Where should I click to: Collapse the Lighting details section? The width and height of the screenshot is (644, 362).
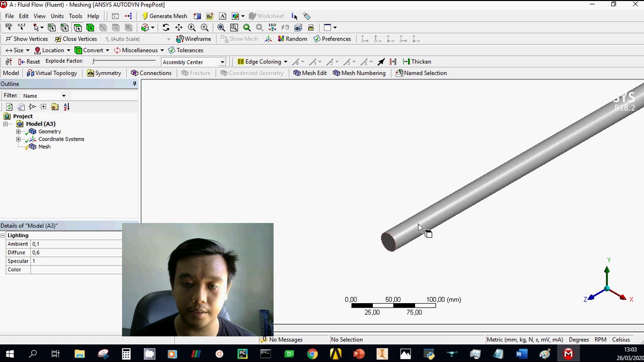tap(3, 235)
